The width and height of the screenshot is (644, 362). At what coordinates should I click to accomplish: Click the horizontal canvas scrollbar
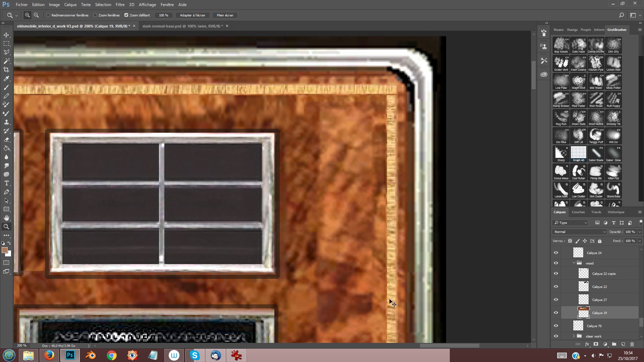pyautogui.click(x=449, y=346)
